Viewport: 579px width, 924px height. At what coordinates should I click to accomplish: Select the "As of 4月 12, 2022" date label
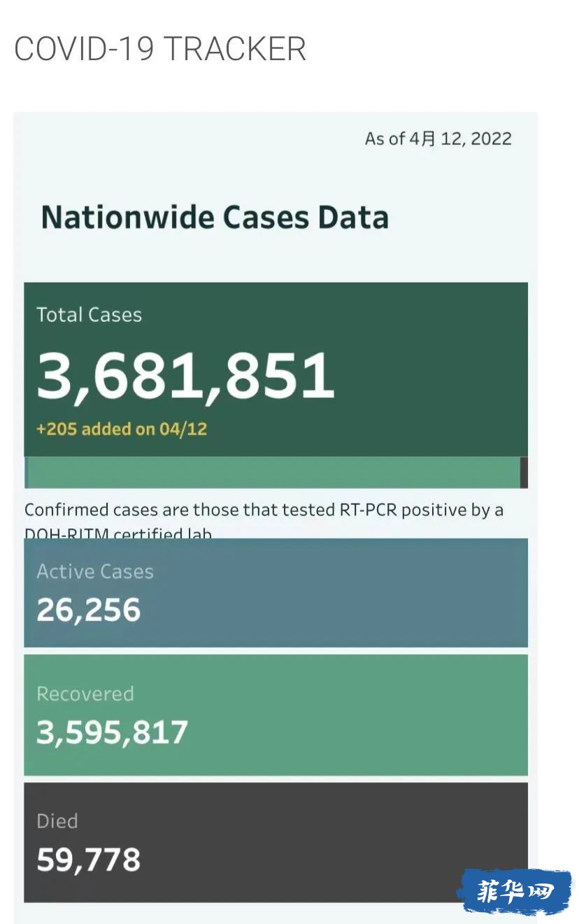click(438, 138)
